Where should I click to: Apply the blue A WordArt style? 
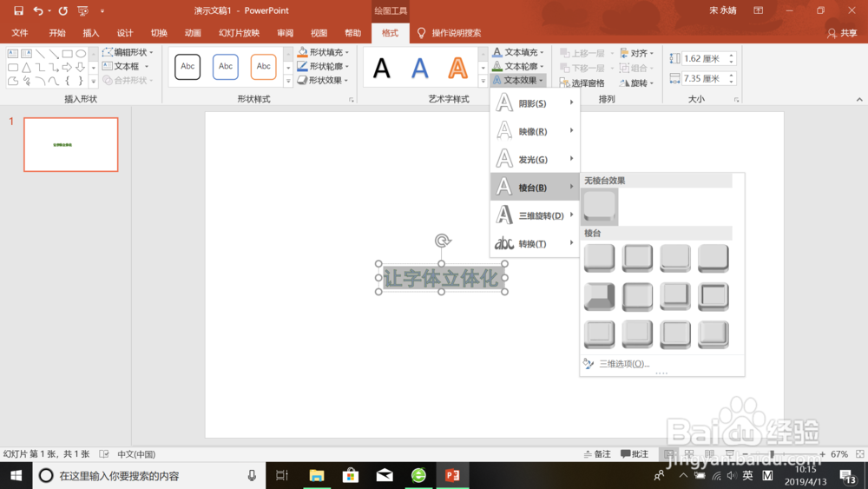[419, 69]
